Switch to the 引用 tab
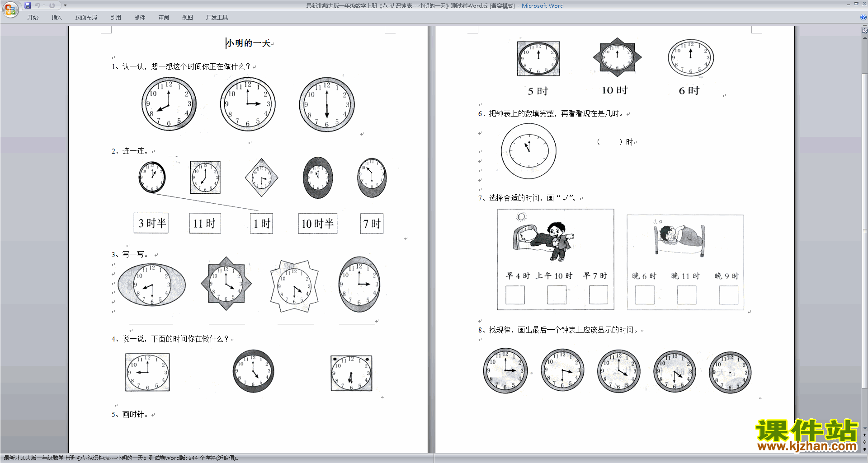The height and width of the screenshot is (463, 868). (116, 17)
